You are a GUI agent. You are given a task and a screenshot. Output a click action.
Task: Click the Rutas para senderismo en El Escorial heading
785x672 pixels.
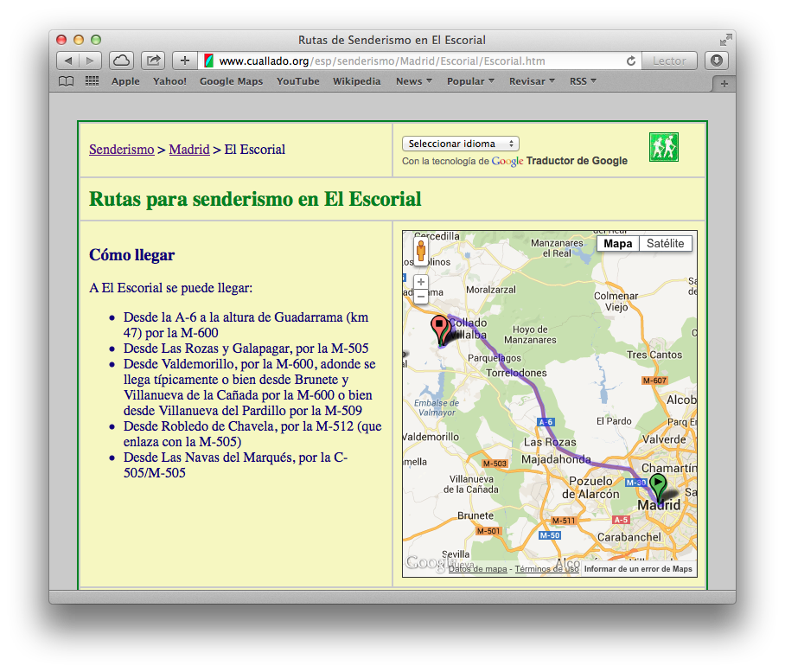255,199
